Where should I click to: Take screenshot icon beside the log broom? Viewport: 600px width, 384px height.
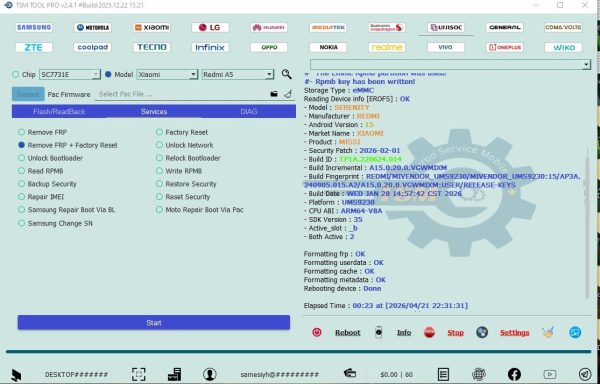pyautogui.click(x=575, y=332)
